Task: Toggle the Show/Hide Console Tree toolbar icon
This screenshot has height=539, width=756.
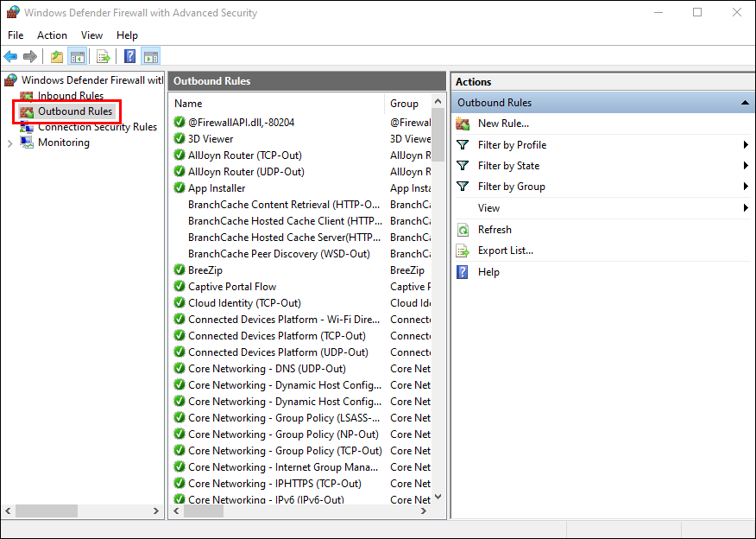Action: (x=77, y=57)
